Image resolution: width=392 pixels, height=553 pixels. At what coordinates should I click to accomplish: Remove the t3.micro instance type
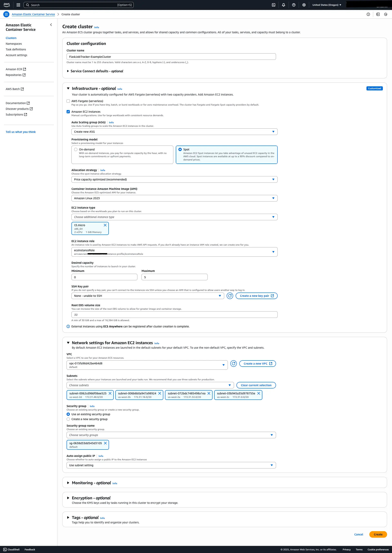point(105,225)
